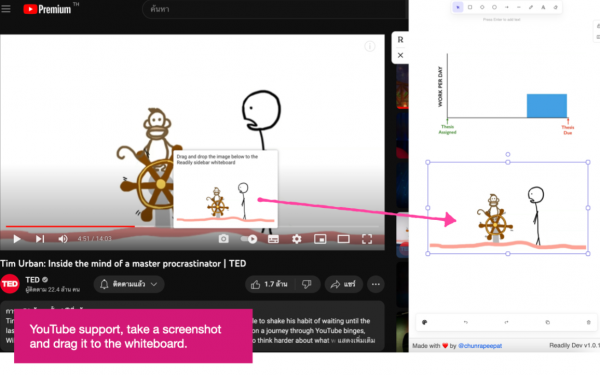This screenshot has width=600, height=375.
Task: Select the text tool in whiteboard
Action: (x=543, y=7)
